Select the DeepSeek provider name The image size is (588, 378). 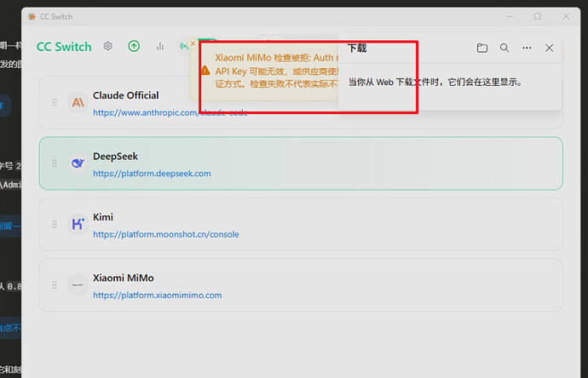click(x=115, y=156)
